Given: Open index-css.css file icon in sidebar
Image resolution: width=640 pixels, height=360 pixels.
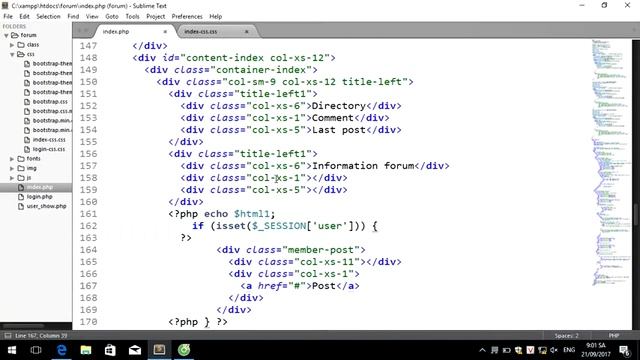Looking at the screenshot, I should pyautogui.click(x=27, y=140).
